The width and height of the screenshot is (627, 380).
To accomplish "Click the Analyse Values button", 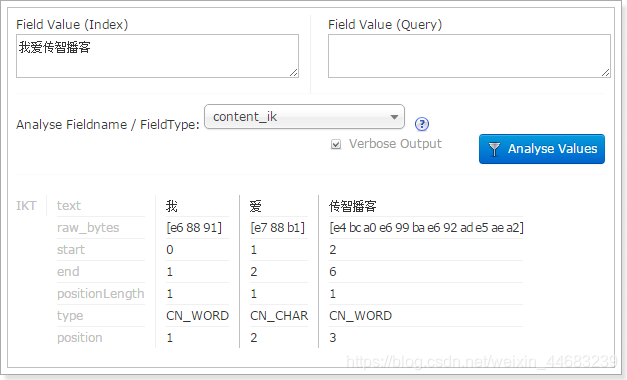I will 542,149.
